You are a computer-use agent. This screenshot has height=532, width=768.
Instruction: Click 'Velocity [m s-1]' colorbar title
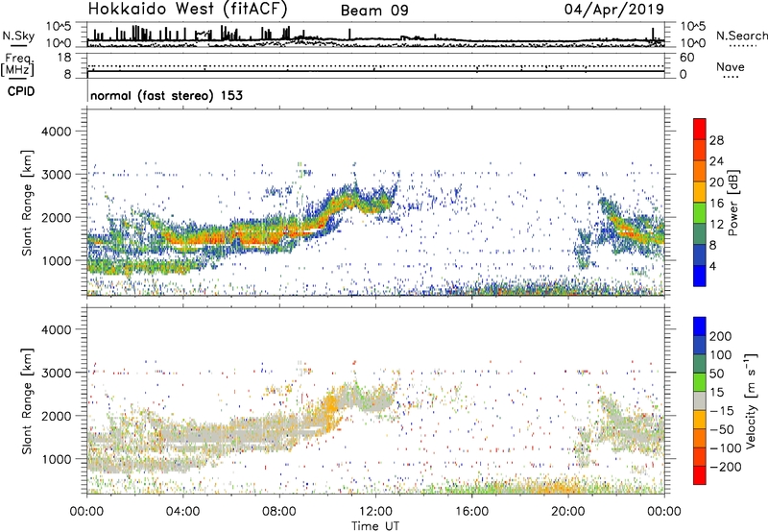tap(750, 400)
